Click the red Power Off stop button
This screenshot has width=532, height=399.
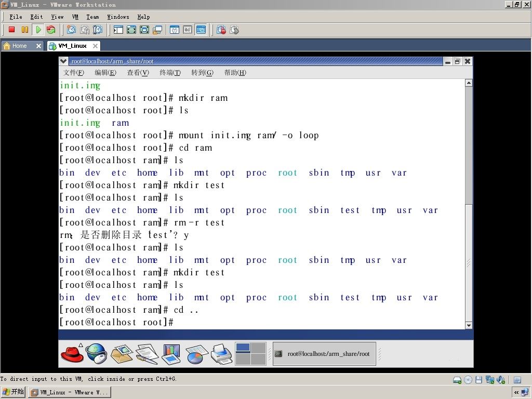[x=12, y=30]
